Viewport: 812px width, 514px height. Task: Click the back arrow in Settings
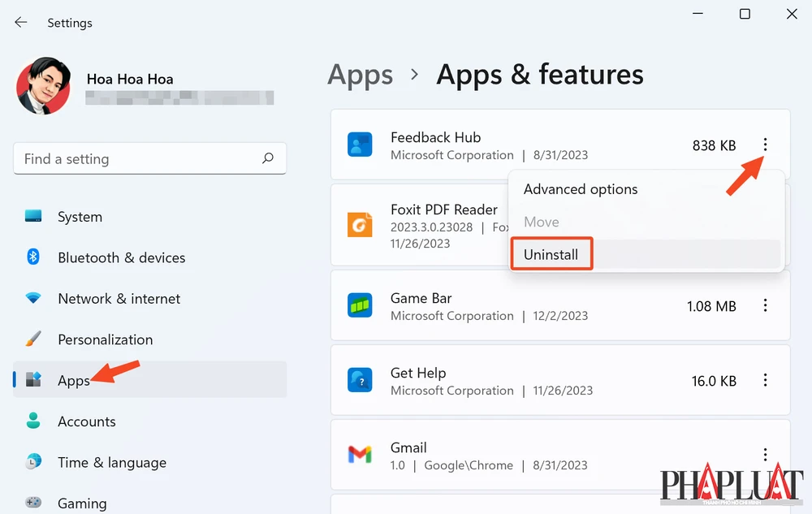[21, 23]
